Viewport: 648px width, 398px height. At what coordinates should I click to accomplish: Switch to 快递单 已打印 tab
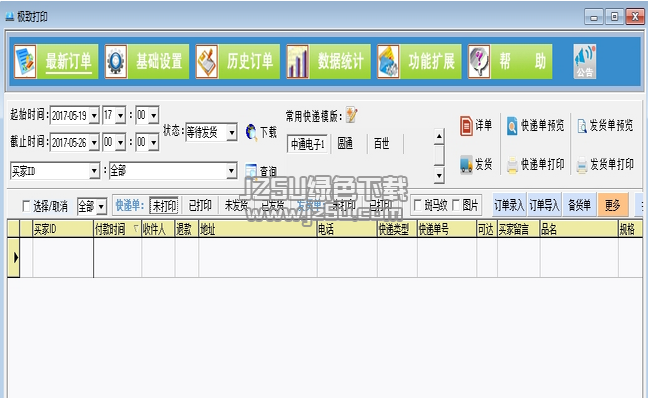coord(200,205)
